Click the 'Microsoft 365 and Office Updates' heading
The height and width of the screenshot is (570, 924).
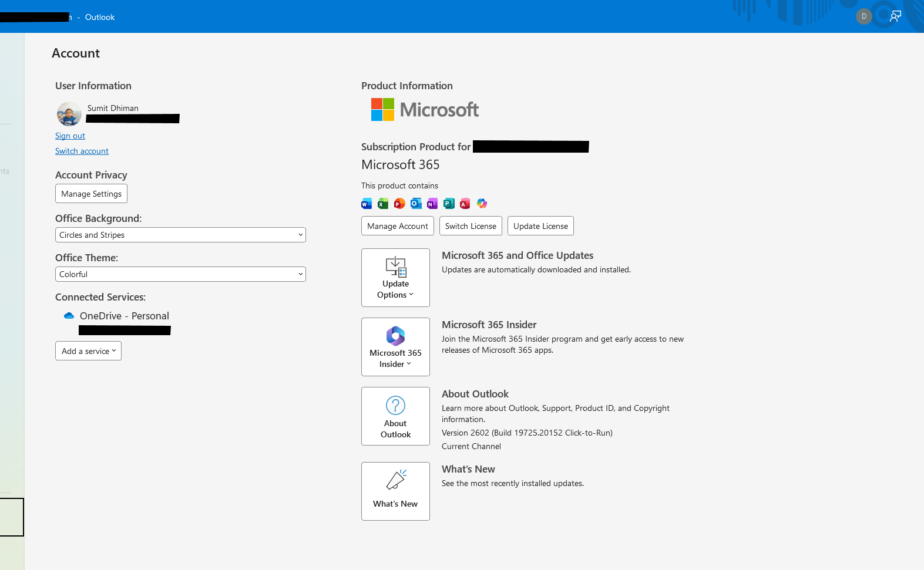(518, 255)
